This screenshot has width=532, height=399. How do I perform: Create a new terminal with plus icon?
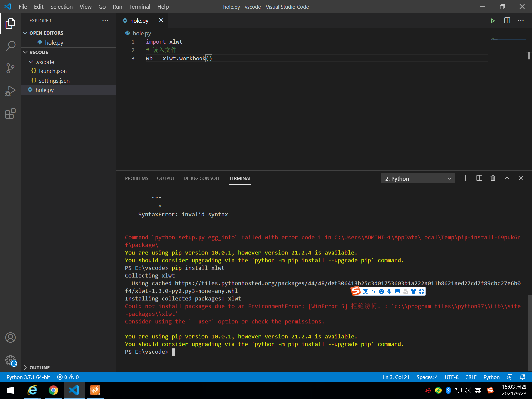pyautogui.click(x=465, y=178)
